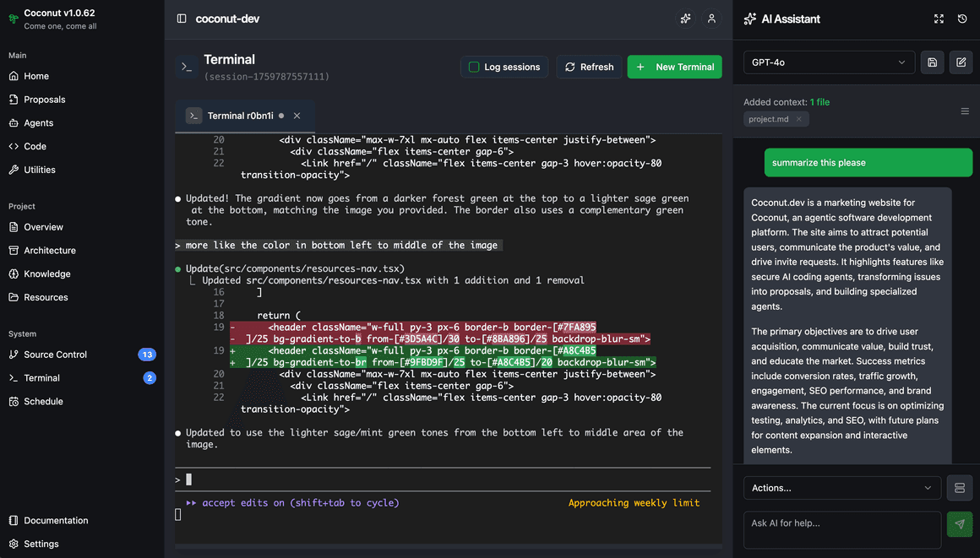Open the GPT-4o model dropdown
Screen dimensions: 980x558
coord(829,62)
